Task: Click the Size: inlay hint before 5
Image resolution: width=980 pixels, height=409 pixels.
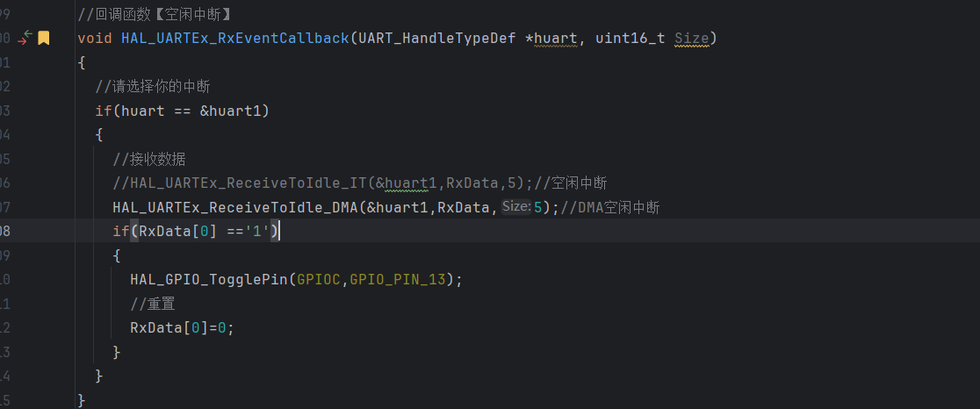Action: click(516, 206)
